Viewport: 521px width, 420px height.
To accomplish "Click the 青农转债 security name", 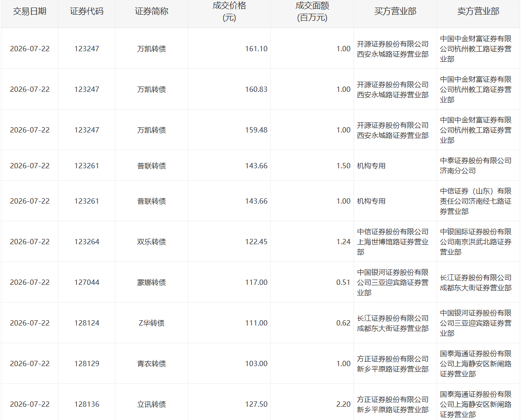I will click(152, 363).
